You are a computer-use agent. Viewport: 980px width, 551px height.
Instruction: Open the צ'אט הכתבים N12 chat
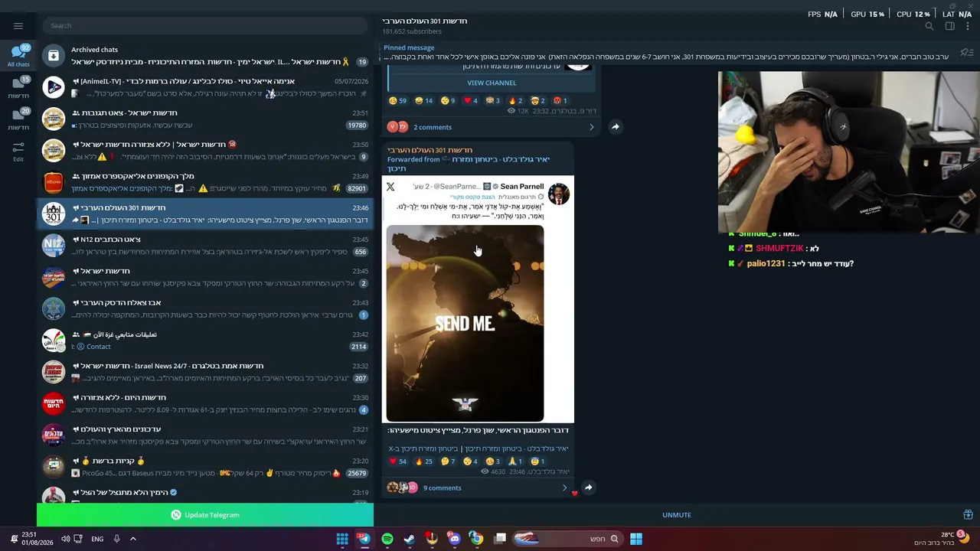[x=205, y=246]
